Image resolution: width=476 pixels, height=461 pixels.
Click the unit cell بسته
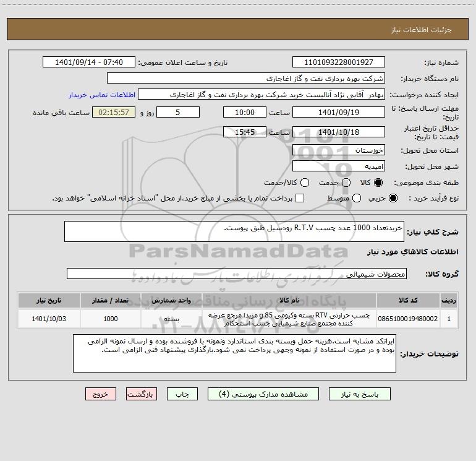coord(171,319)
